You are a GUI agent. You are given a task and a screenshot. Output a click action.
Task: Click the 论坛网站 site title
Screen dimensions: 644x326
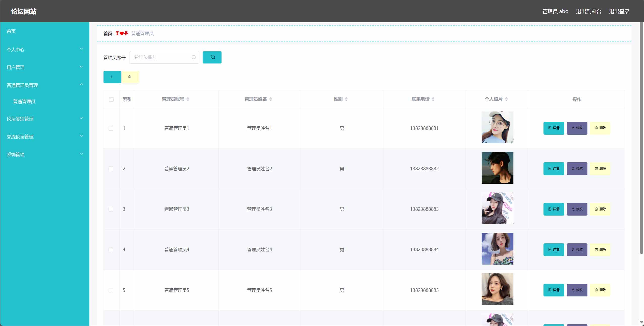(24, 11)
